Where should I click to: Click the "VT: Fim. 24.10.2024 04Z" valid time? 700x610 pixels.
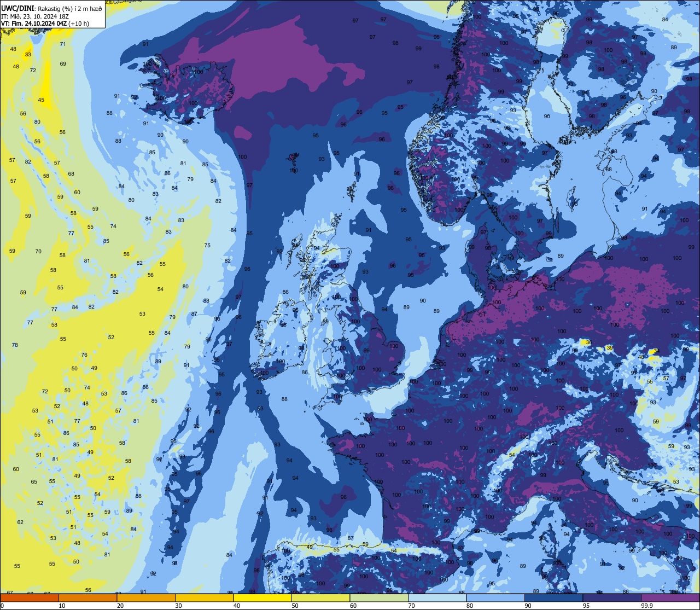click(x=34, y=24)
